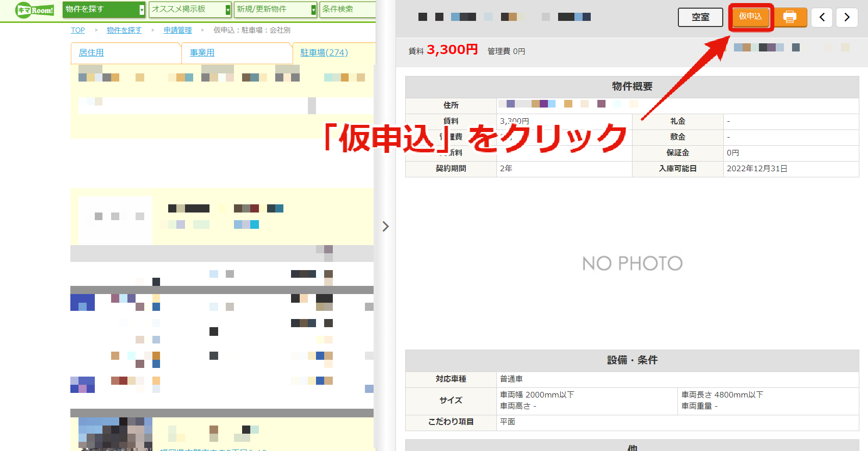Click the TOP breadcrumb link
This screenshot has height=451, width=868.
tap(78, 30)
